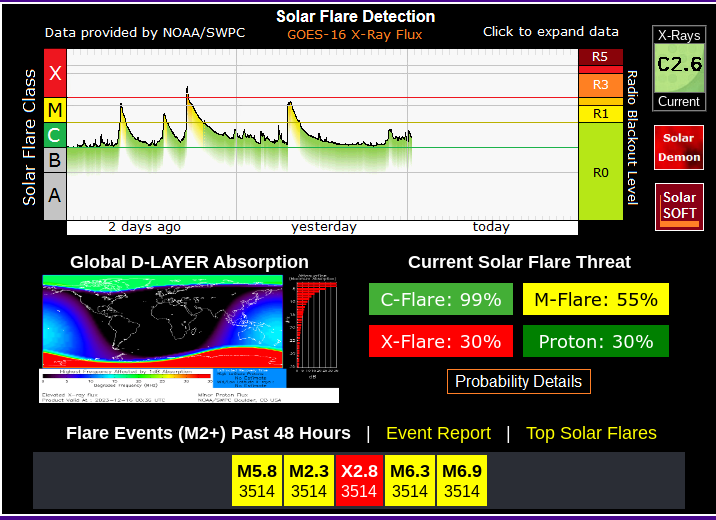
Task: Click the gray A flare class label
Action: pyautogui.click(x=55, y=196)
